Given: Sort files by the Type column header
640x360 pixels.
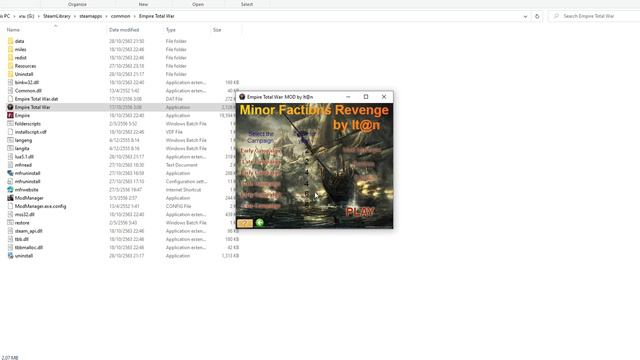Looking at the screenshot, I should [x=171, y=30].
